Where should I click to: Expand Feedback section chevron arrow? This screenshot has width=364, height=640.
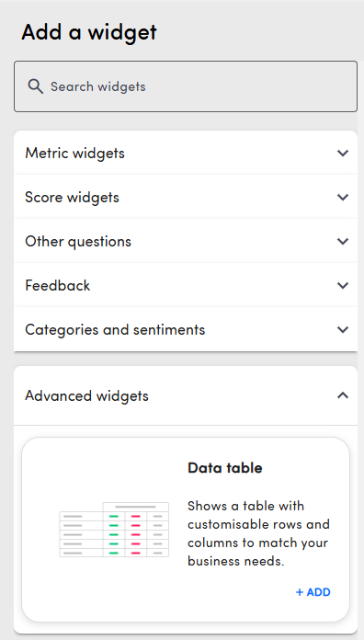tap(343, 285)
